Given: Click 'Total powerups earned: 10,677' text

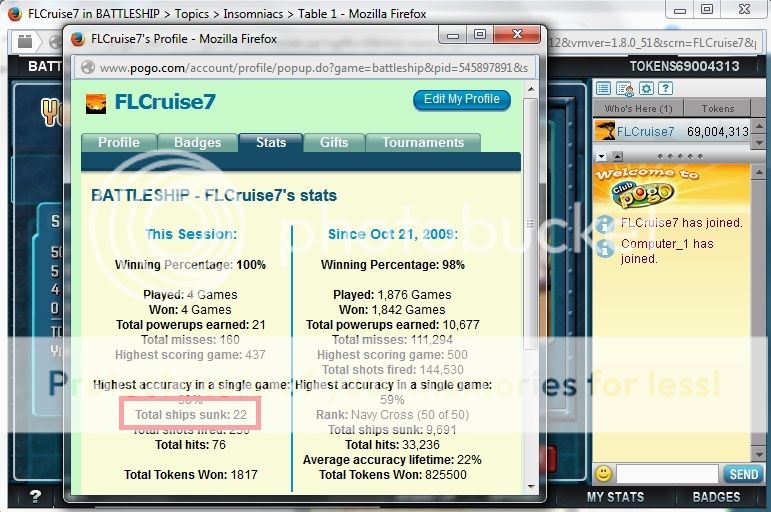Looking at the screenshot, I should 392,325.
